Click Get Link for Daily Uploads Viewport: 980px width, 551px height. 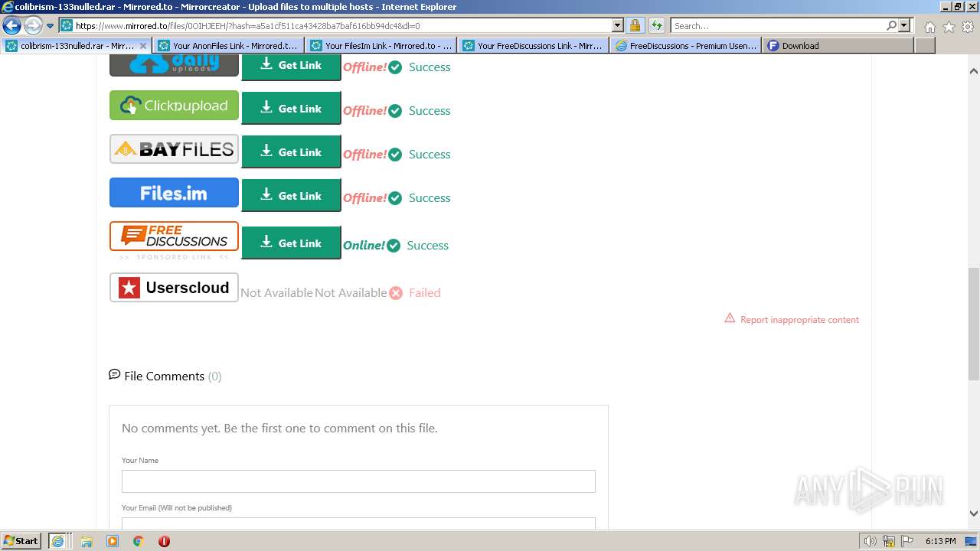(x=291, y=67)
